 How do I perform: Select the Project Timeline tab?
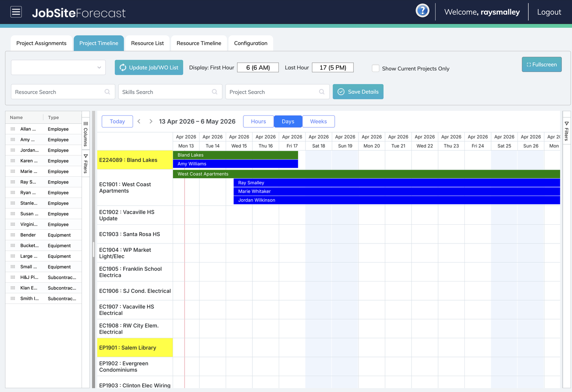[99, 43]
